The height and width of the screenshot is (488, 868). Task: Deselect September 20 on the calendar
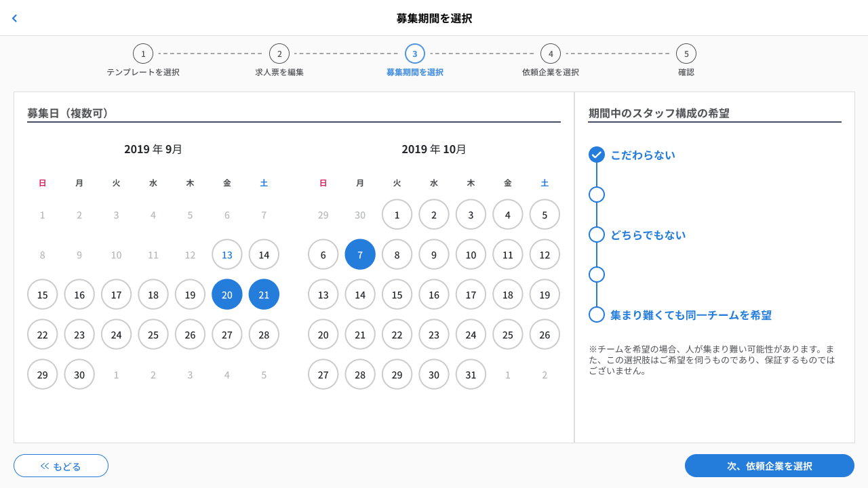(x=227, y=294)
